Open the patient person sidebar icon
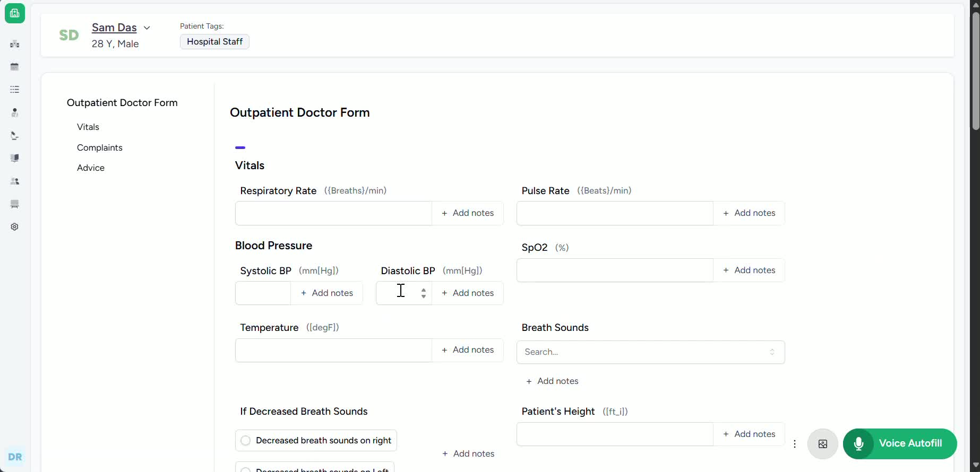Viewport: 980px width, 472px height. 15,112
